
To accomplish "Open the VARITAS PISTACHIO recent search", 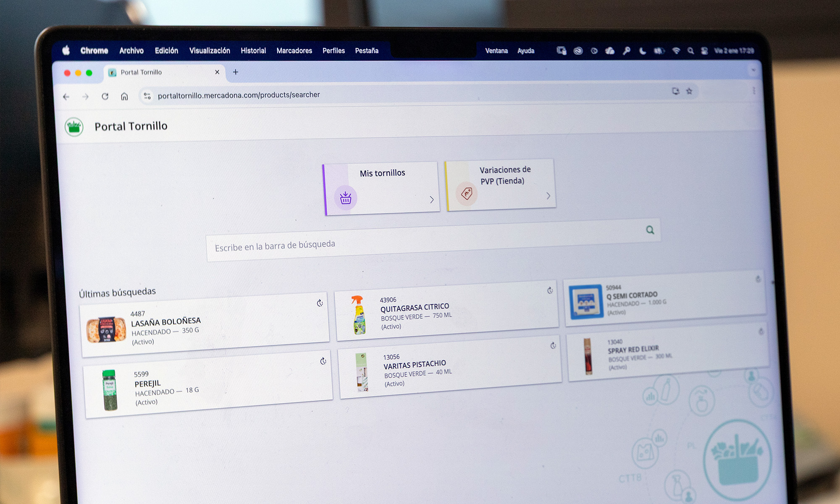I will 450,367.
